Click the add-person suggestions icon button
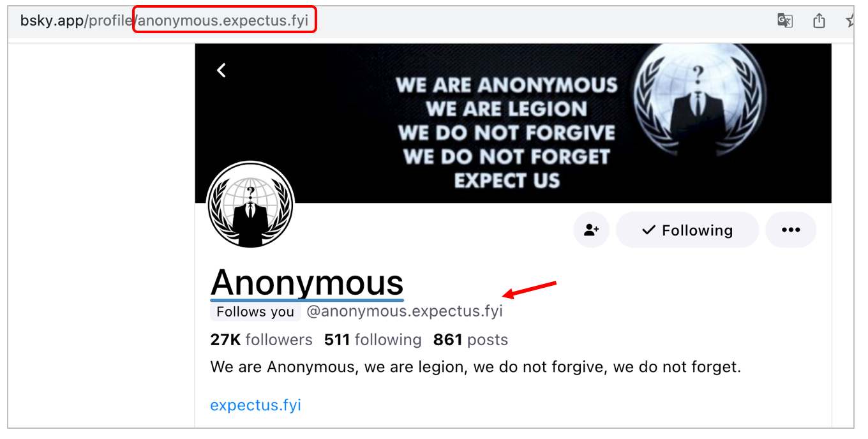This screenshot has width=868, height=439. pyautogui.click(x=591, y=230)
